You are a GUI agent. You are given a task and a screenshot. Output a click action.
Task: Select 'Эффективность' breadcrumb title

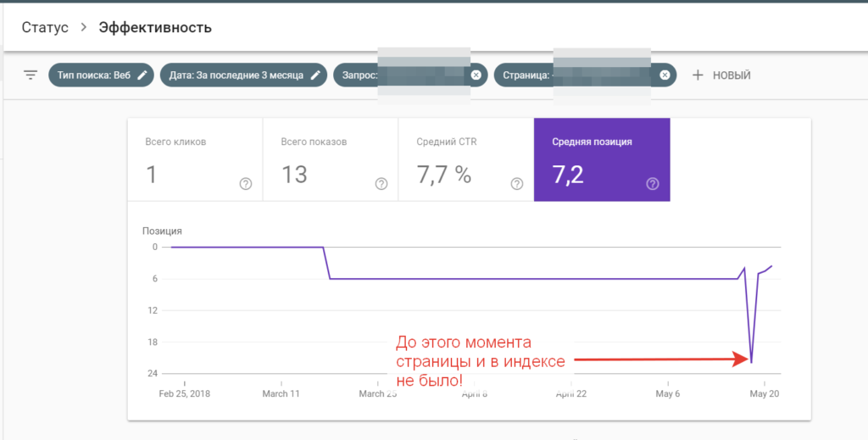(155, 27)
